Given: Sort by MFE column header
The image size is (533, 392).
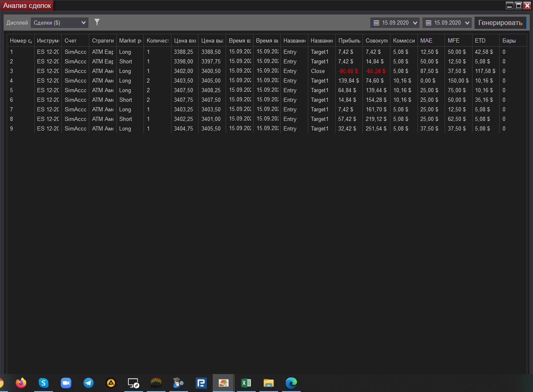Looking at the screenshot, I should click(459, 40).
